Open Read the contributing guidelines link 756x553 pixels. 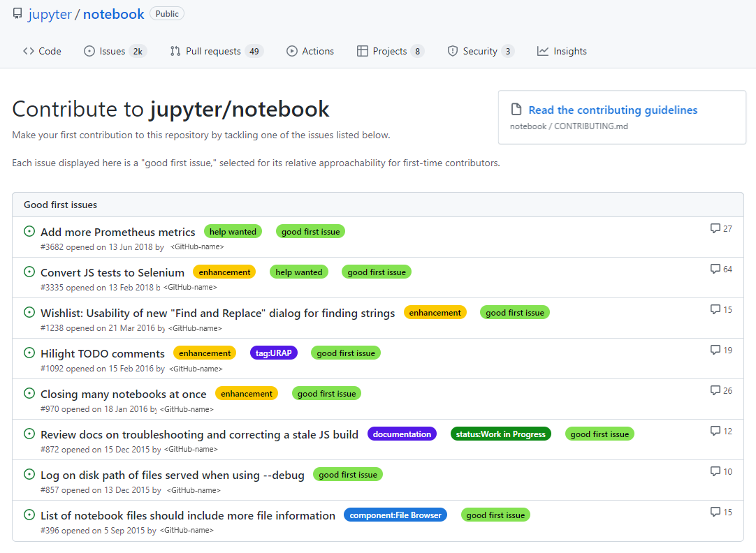[613, 110]
